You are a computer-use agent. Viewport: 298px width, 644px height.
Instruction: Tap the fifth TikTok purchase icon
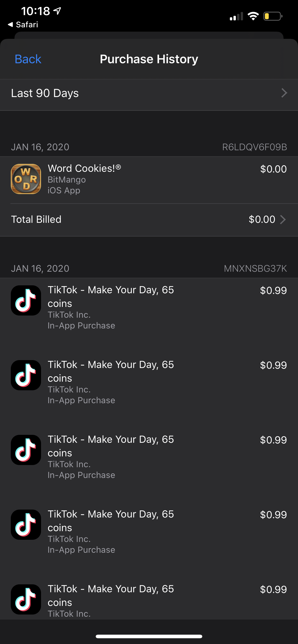pos(26,599)
